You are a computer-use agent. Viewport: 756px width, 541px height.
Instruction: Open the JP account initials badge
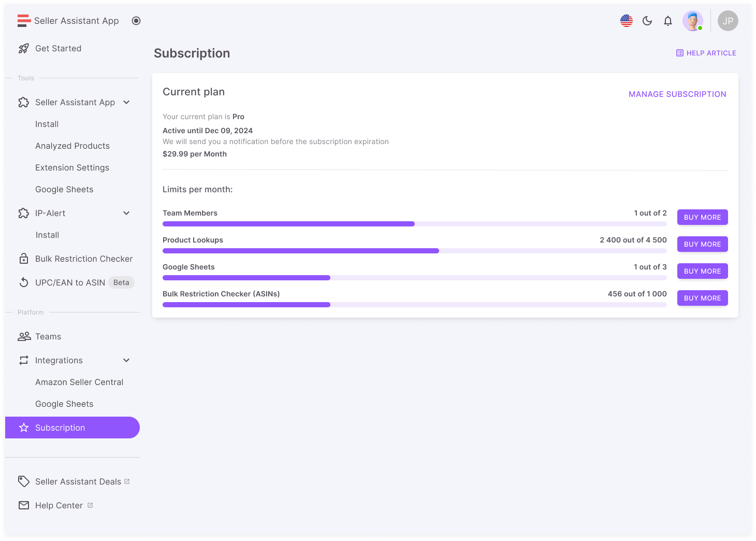728,21
